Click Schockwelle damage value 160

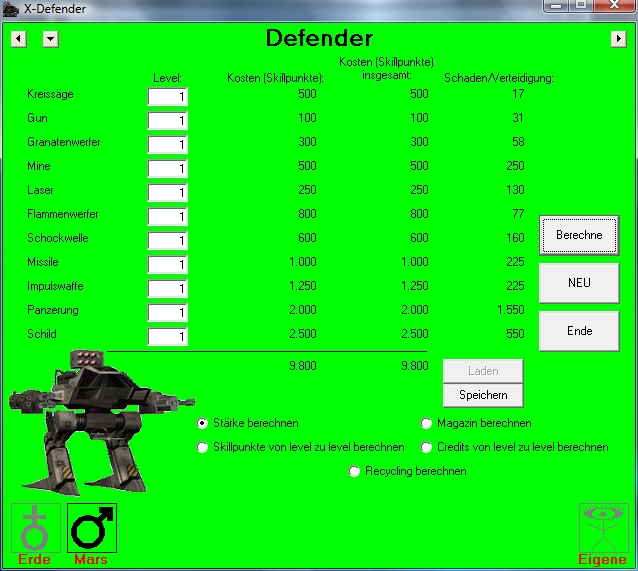click(515, 238)
